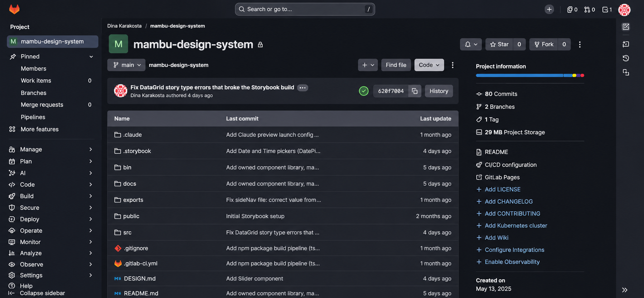Open project actions kebab menu beside Fork

point(580,44)
